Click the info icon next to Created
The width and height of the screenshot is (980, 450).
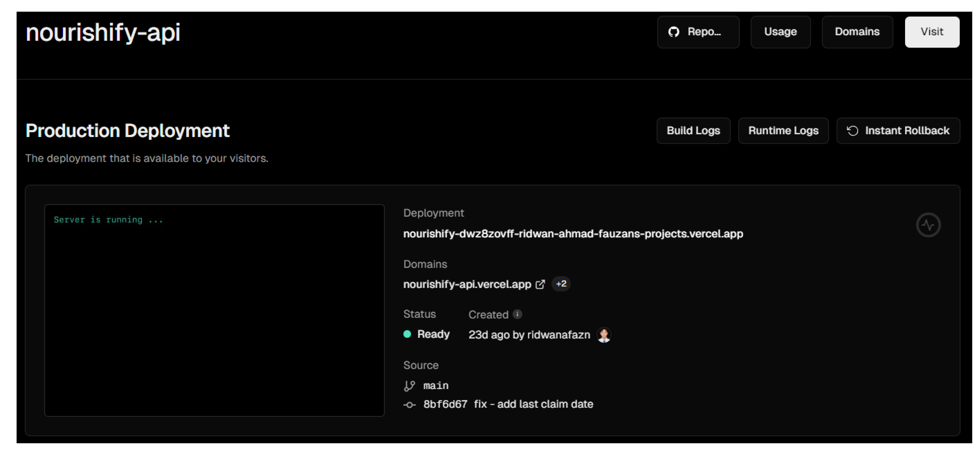coord(517,314)
